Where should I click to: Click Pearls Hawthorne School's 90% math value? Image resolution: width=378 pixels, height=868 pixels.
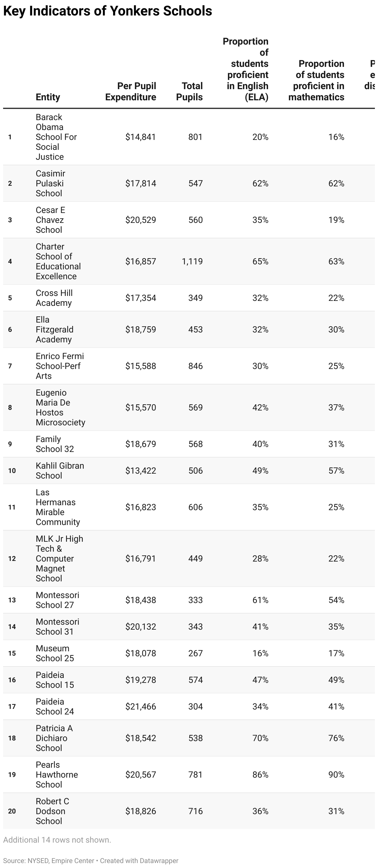click(336, 775)
